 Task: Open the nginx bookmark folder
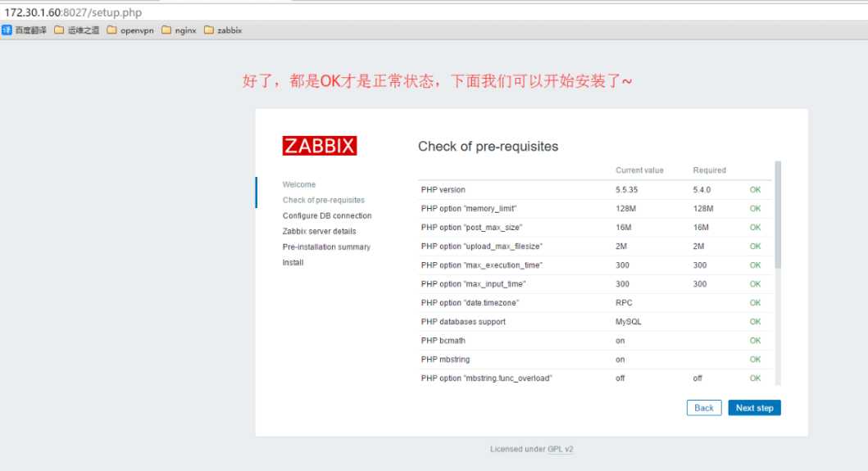point(179,30)
